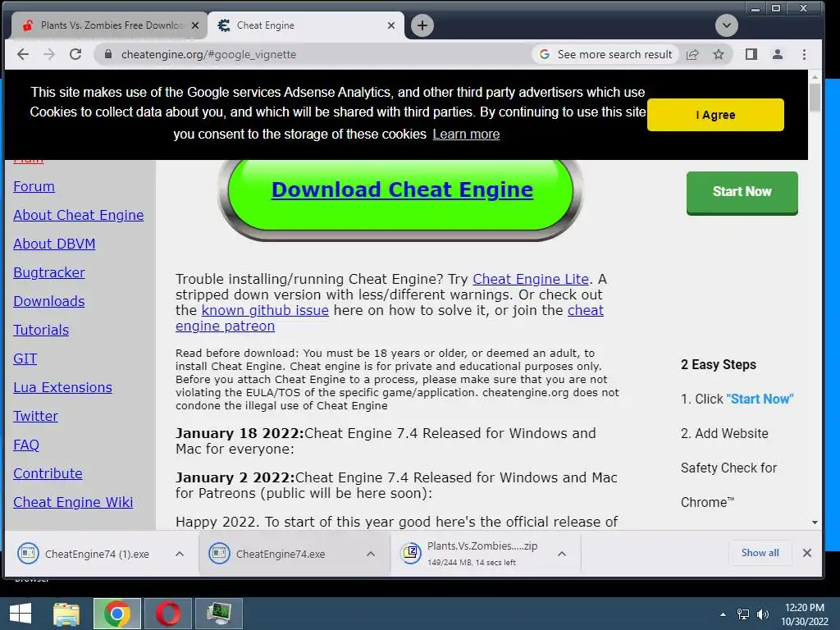Viewport: 840px width, 630px height.
Task: Open the tab search dropdown arrow
Action: [x=727, y=25]
